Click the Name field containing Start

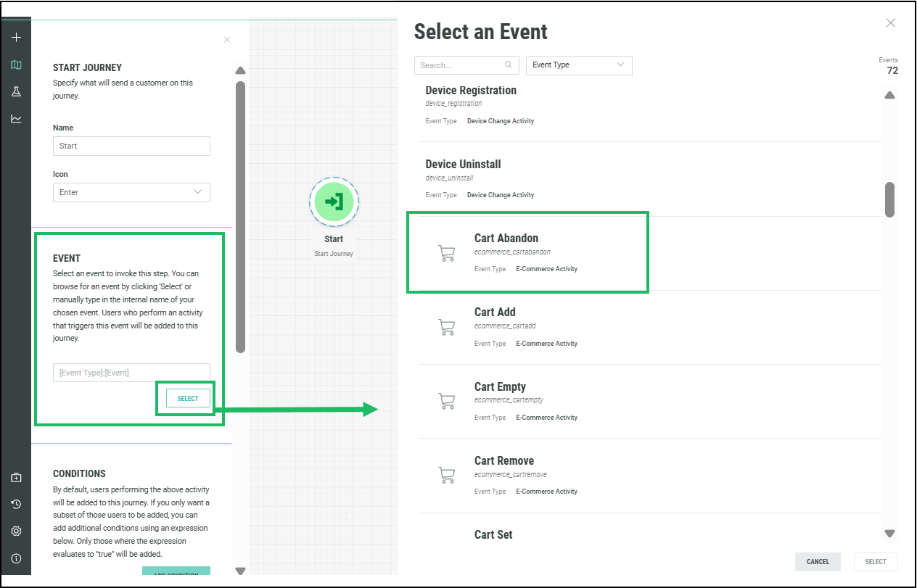click(x=131, y=146)
